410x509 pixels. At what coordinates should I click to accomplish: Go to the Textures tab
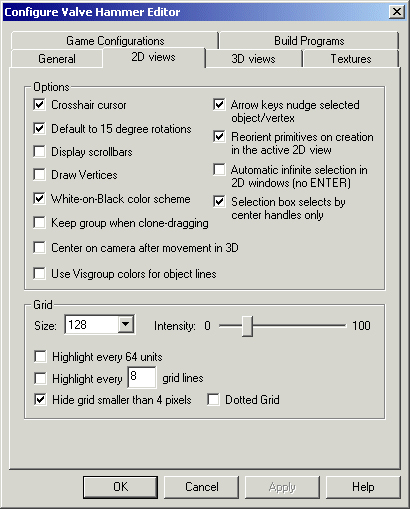coord(351,59)
